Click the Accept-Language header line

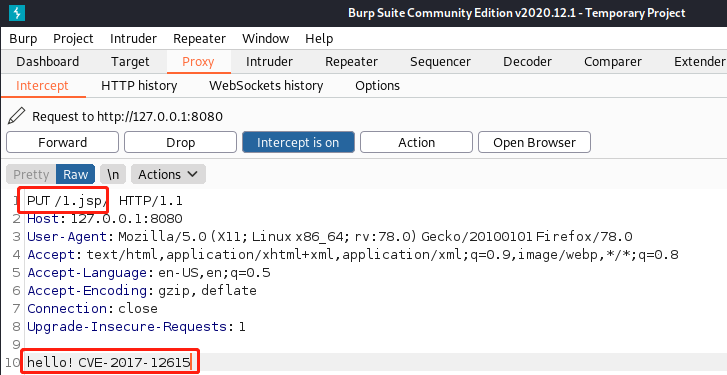tap(149, 273)
